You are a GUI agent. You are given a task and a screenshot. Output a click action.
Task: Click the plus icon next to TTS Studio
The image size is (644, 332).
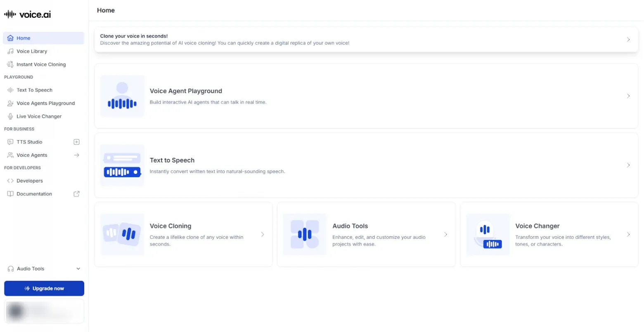point(76,142)
